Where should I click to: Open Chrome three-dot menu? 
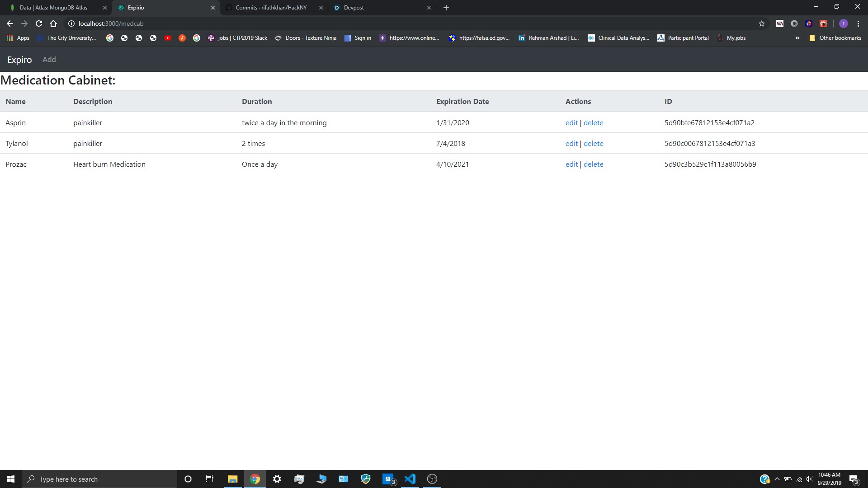[x=858, y=23]
